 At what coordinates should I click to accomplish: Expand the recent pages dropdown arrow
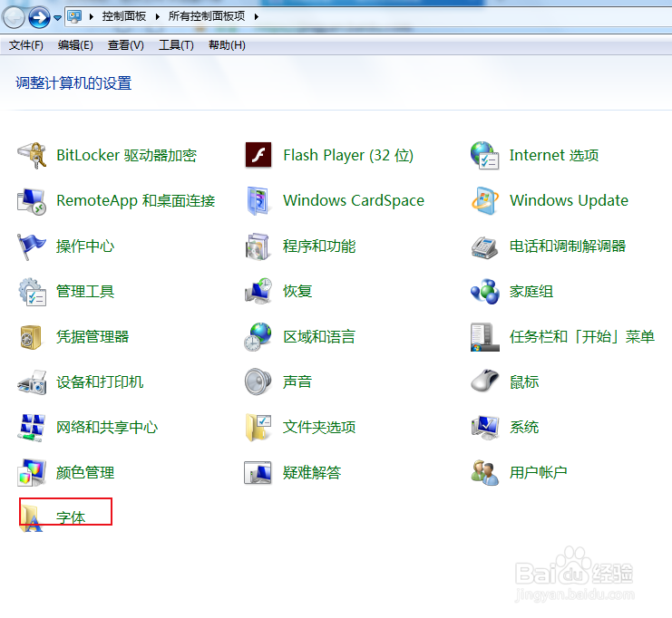click(57, 18)
